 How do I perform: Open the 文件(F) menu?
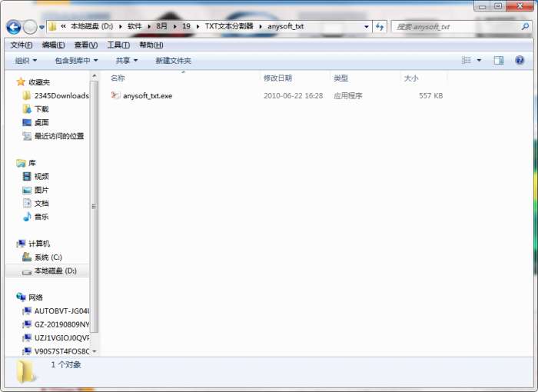pos(22,45)
